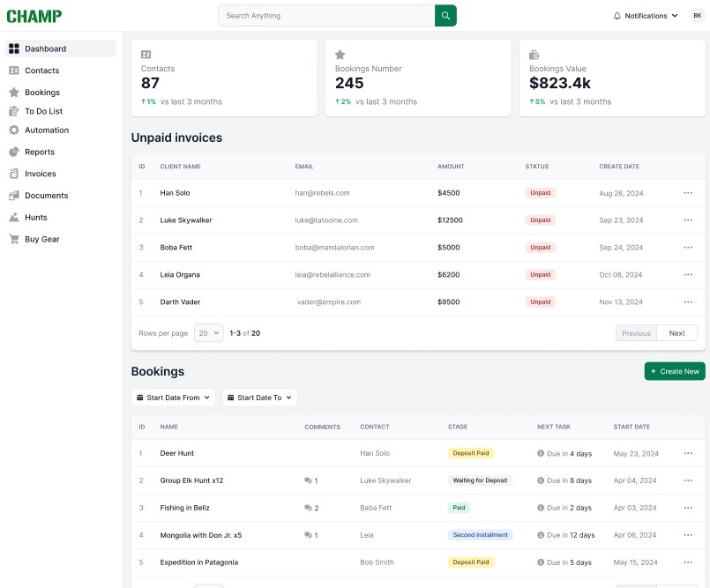This screenshot has width=710, height=588.
Task: Select Automation in the sidebar menu
Action: 47,130
